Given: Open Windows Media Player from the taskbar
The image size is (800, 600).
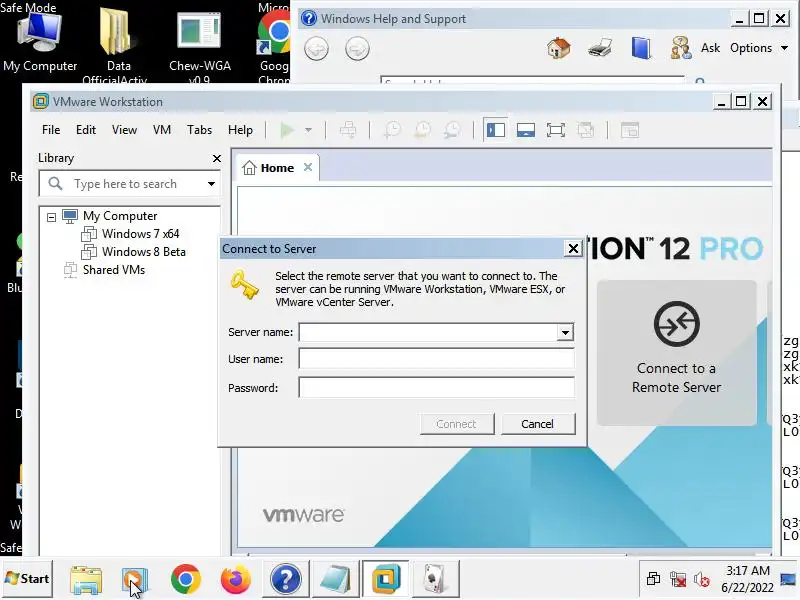Looking at the screenshot, I should [x=135, y=580].
